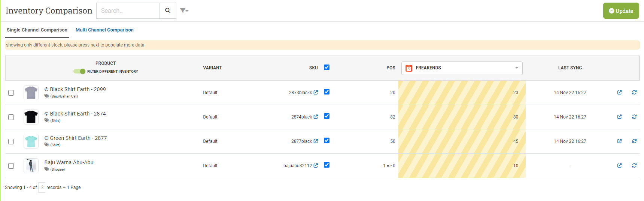Open the FREAKENDS channel dropdown

[462, 68]
